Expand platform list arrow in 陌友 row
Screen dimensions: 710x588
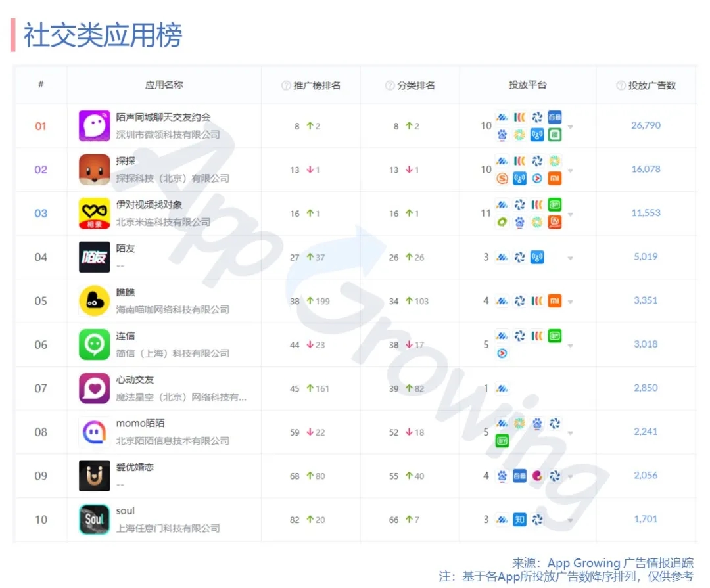coord(571,258)
